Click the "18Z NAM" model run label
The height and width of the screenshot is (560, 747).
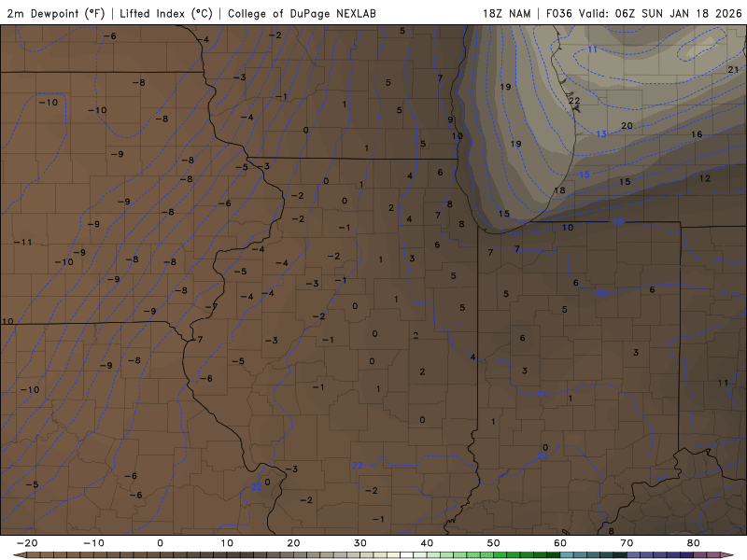point(506,13)
